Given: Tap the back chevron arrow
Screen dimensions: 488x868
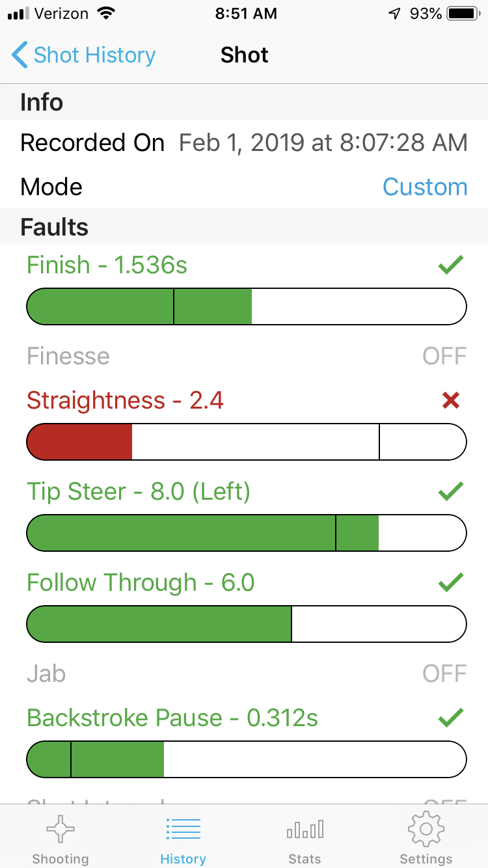Looking at the screenshot, I should pos(20,55).
